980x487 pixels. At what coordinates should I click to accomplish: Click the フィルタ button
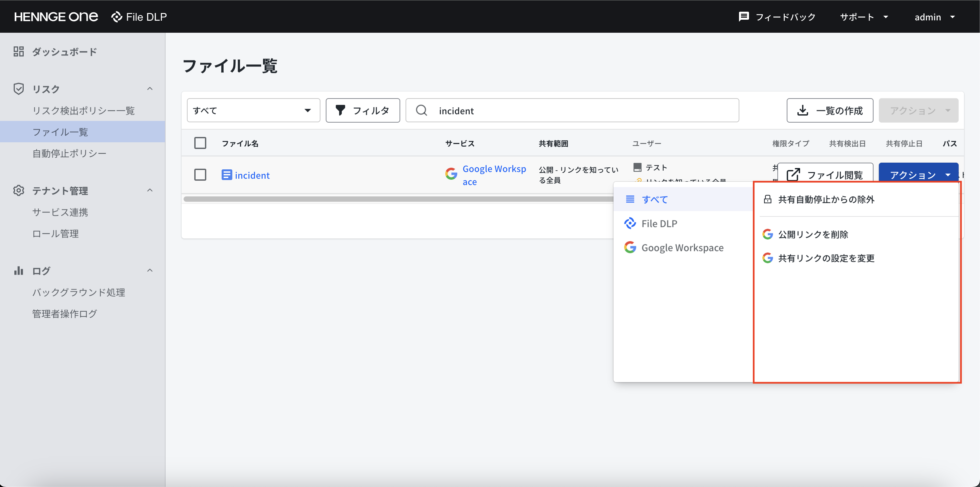pos(362,111)
